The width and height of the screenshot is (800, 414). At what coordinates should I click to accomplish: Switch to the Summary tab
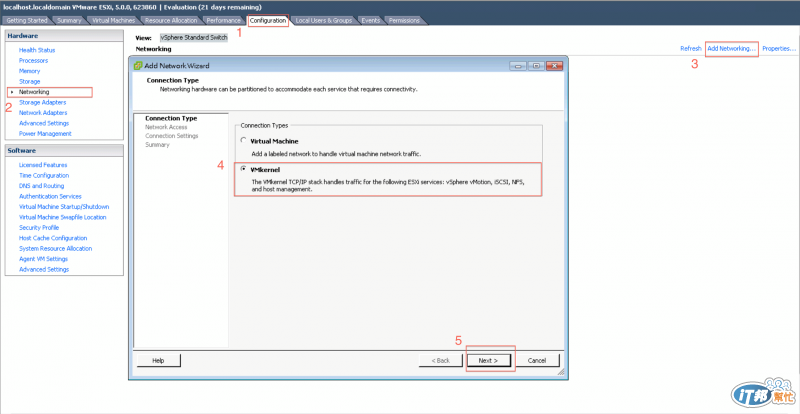click(69, 20)
